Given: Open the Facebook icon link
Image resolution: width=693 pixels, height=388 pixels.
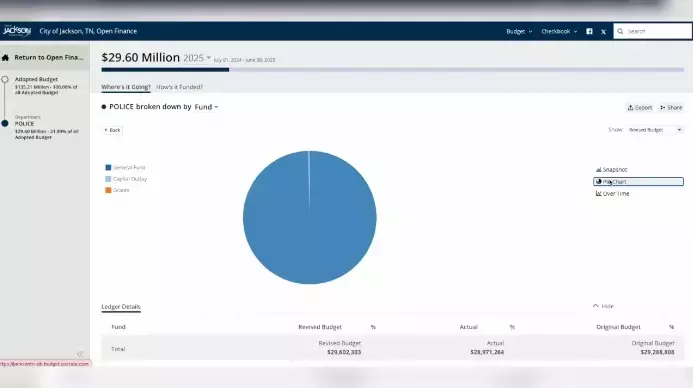Looking at the screenshot, I should pyautogui.click(x=589, y=31).
